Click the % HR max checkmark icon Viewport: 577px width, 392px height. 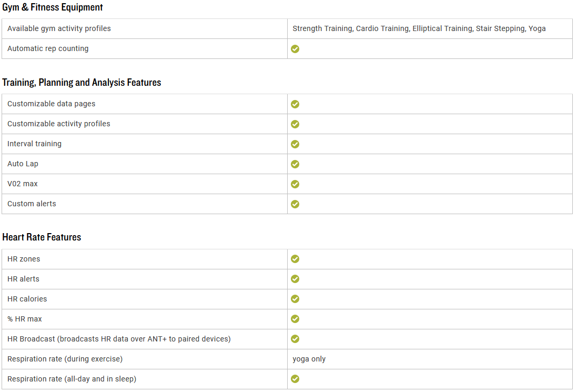click(295, 319)
